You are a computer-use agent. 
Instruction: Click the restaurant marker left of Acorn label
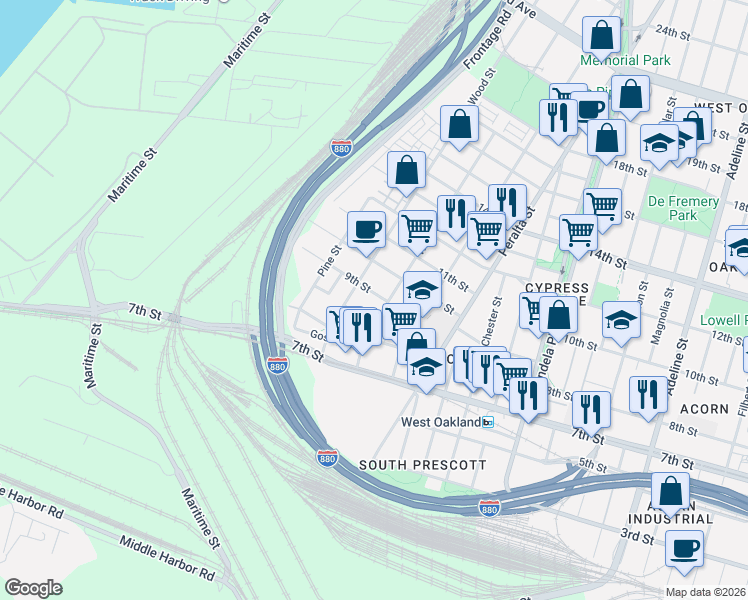[x=648, y=398]
